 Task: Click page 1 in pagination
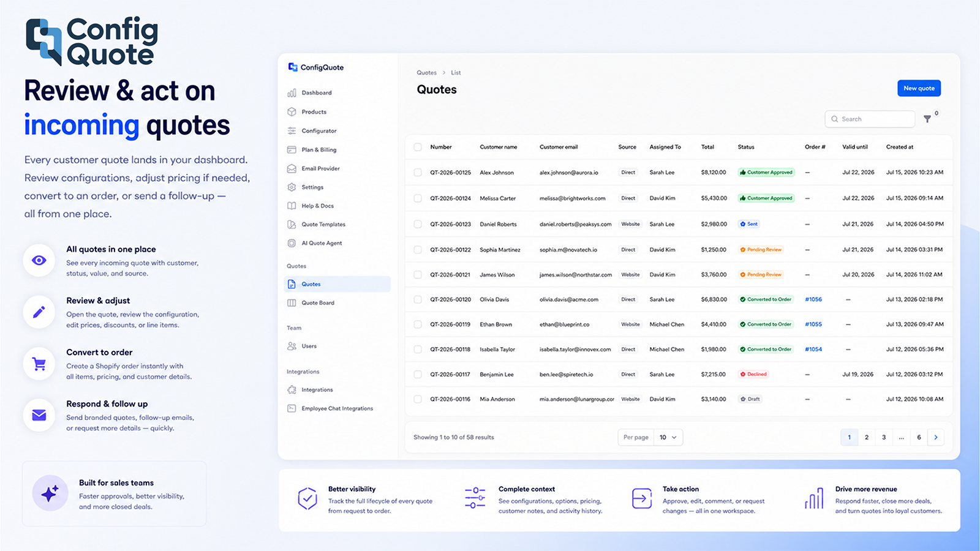(x=849, y=437)
